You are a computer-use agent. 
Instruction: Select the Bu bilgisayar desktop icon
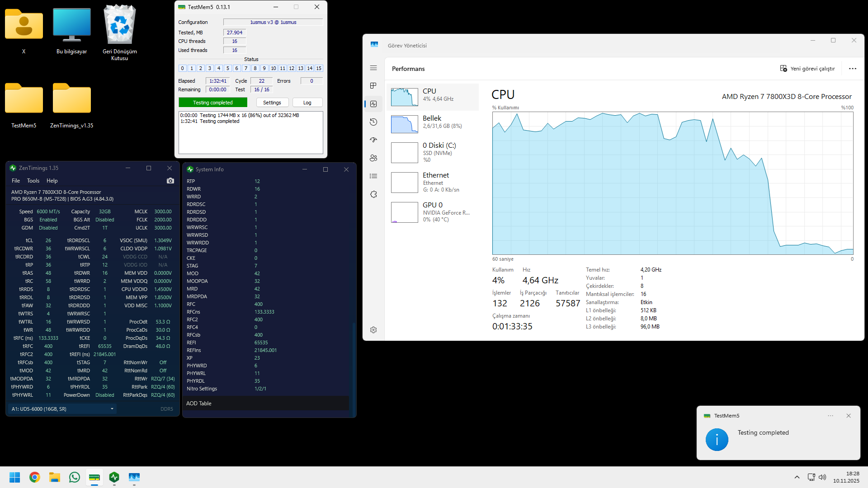(72, 31)
